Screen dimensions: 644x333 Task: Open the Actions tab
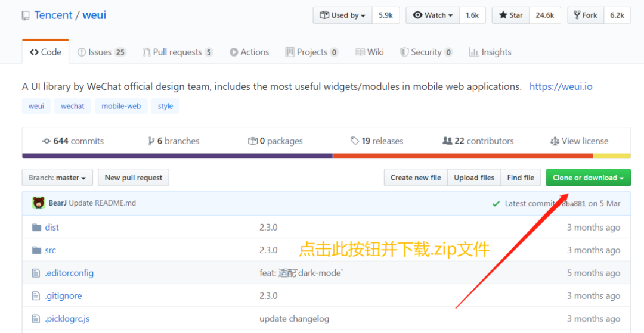(x=249, y=52)
